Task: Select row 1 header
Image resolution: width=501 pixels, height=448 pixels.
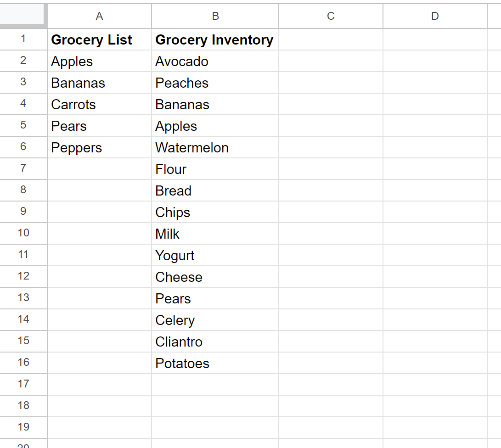Action: [23, 39]
